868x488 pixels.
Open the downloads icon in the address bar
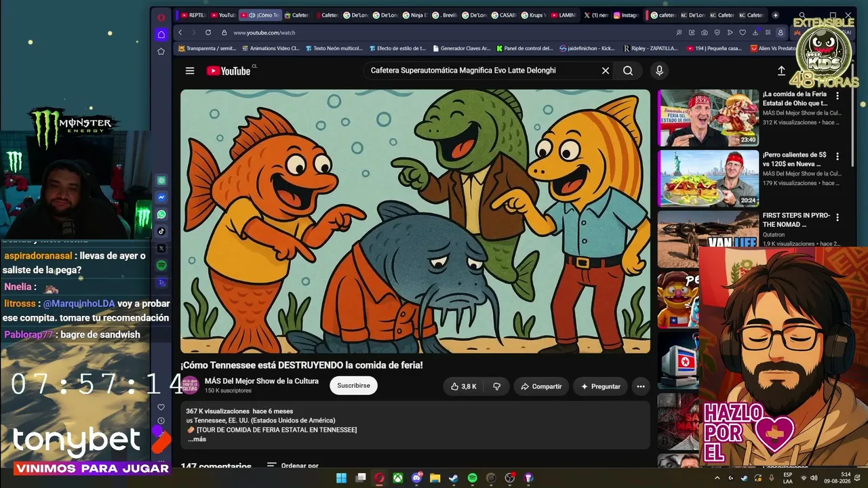[755, 33]
